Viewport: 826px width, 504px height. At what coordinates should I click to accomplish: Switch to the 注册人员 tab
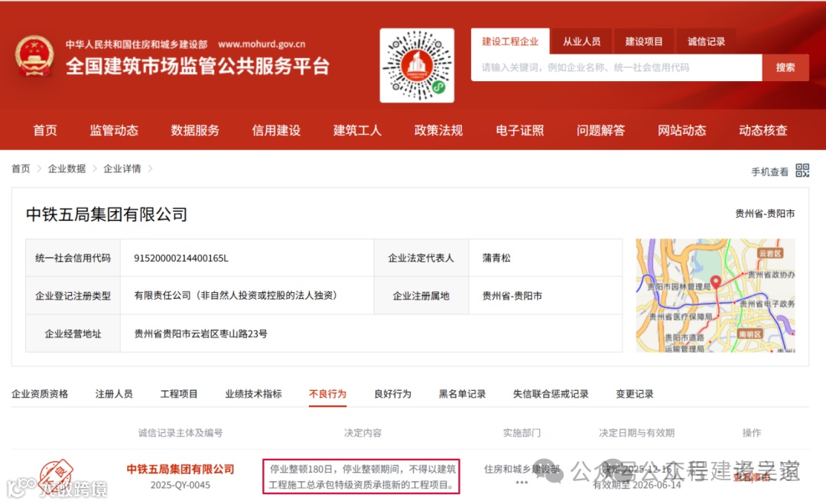114,394
